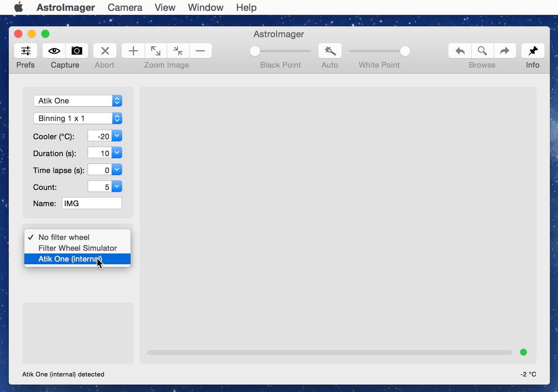The image size is (558, 392).
Task: Click the Browse magnifier icon
Action: pos(482,51)
